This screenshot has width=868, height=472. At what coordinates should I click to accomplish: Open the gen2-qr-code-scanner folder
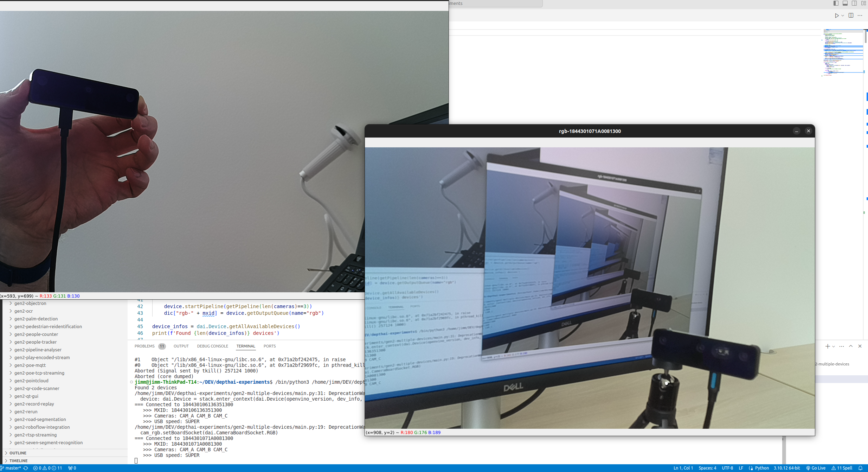[37, 388]
